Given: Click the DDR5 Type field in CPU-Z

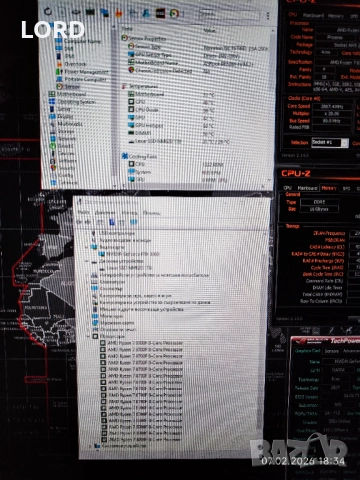Looking at the screenshot, I should click(x=320, y=202).
